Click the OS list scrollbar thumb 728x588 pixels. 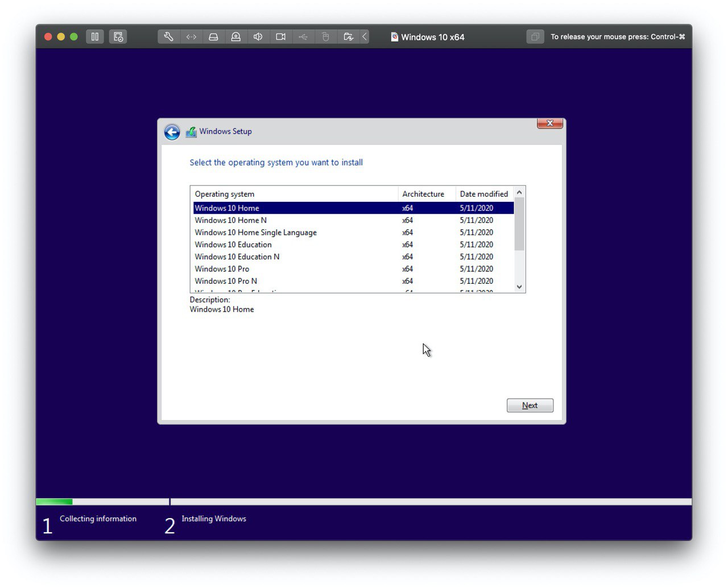519,224
